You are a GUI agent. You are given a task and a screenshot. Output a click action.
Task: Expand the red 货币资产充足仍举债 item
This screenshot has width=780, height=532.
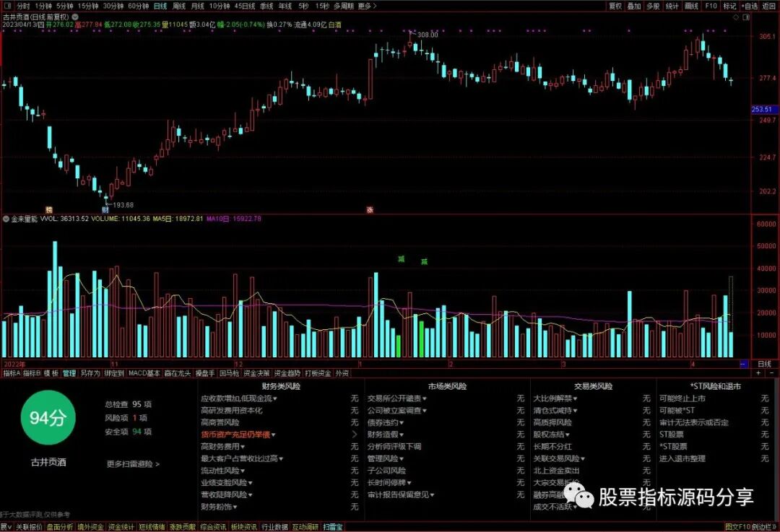(238, 435)
